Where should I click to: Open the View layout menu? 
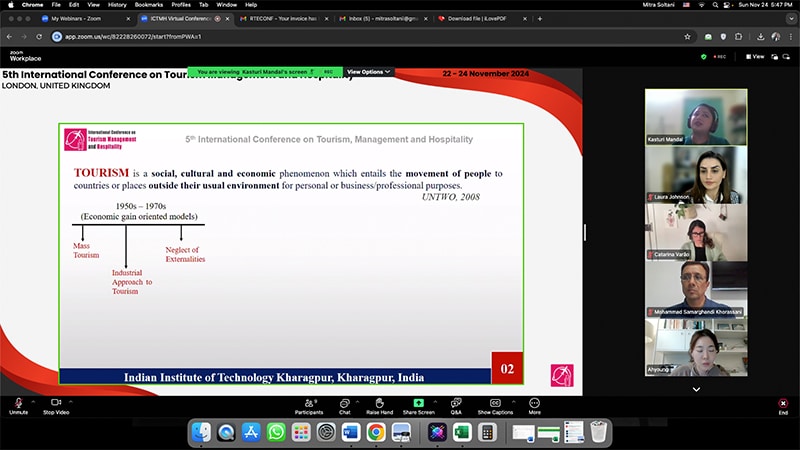pos(756,56)
